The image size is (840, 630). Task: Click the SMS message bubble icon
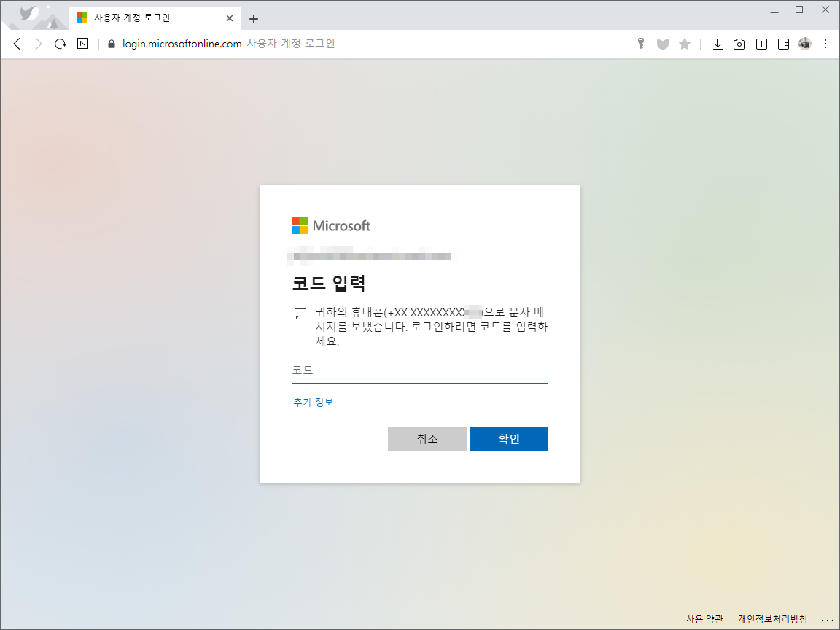(x=300, y=314)
